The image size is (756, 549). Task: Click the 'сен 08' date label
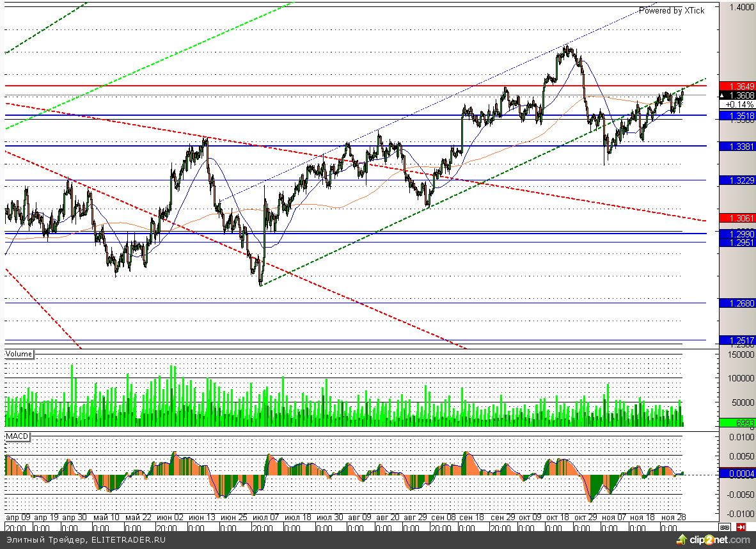[x=443, y=517]
